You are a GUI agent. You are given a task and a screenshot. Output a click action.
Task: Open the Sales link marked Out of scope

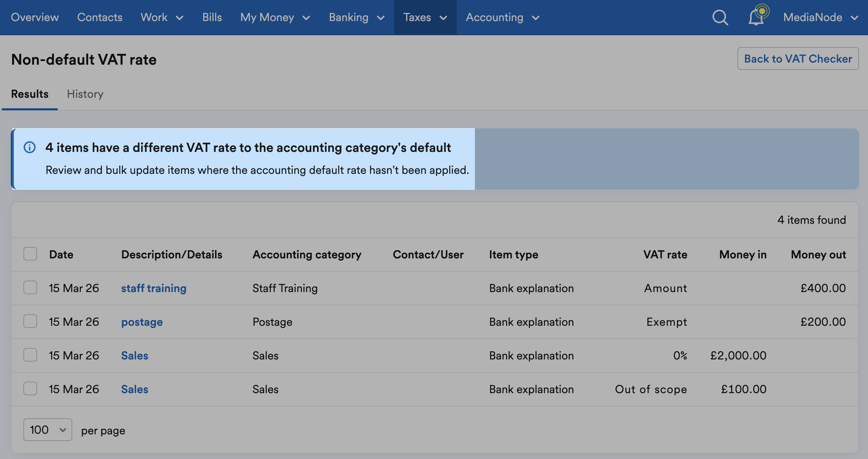134,389
